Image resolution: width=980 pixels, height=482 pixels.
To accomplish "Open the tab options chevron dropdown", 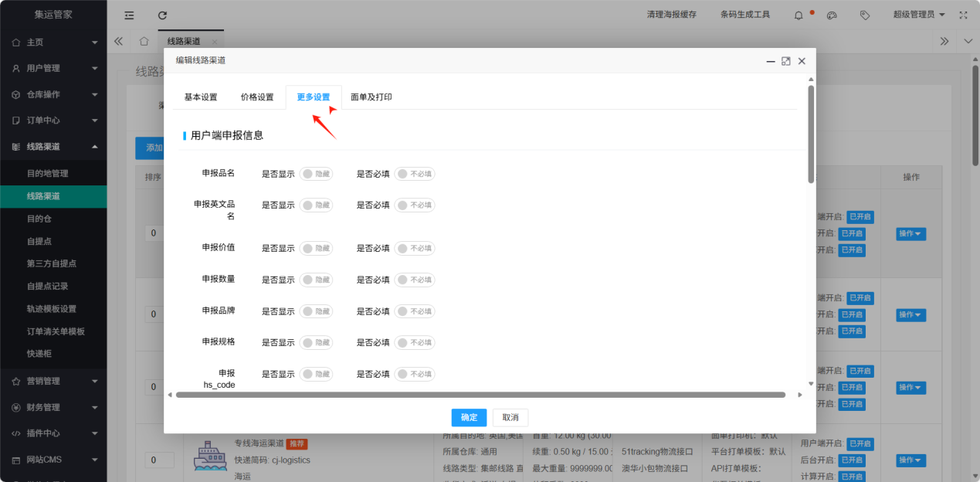I will point(968,41).
